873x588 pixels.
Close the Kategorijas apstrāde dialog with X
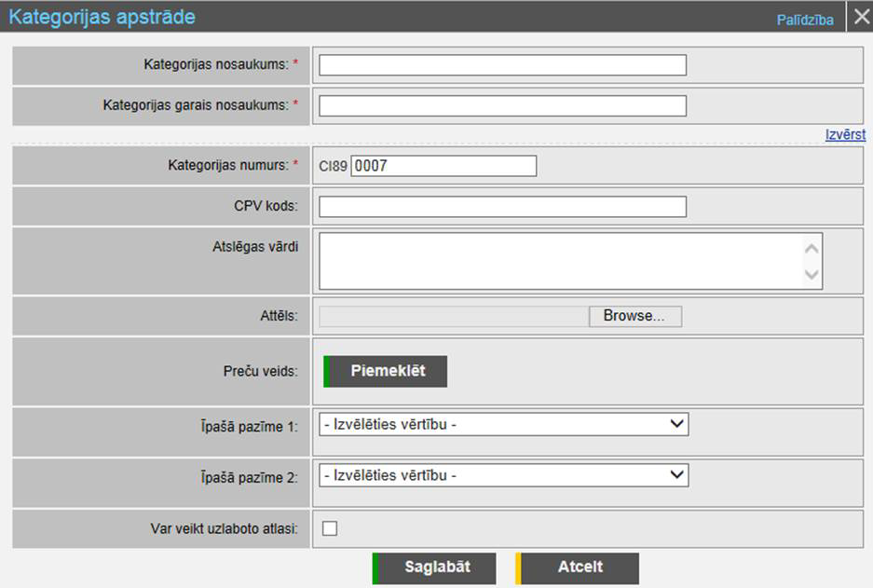861,18
